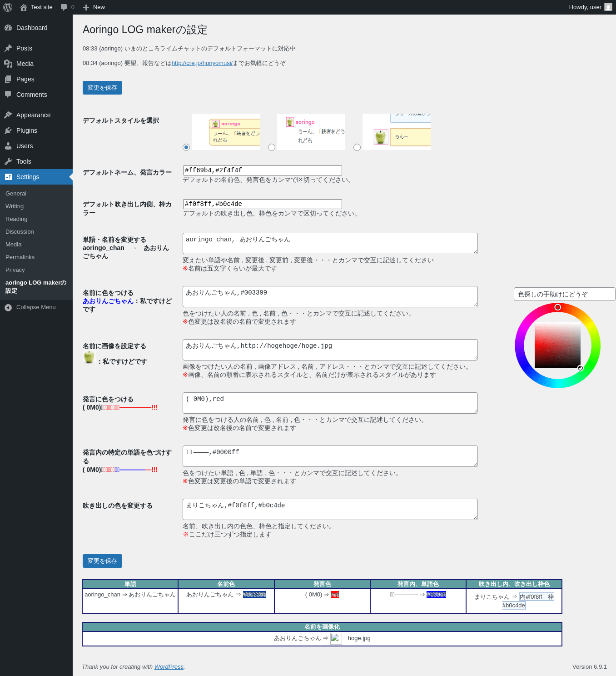Click the second plain style thumbnail
Image resolution: width=616 pixels, height=676 pixels.
click(311, 132)
